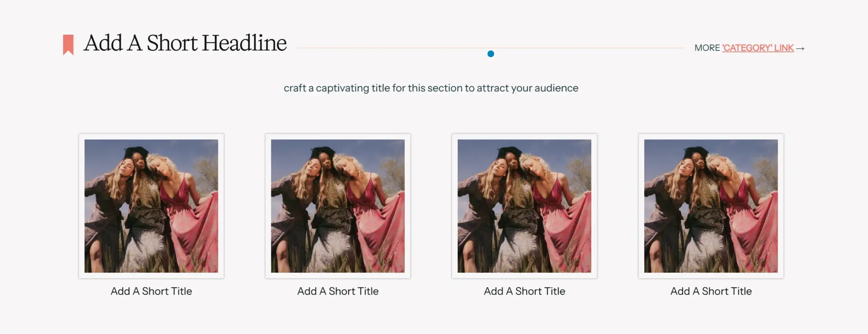Click the MORE label before category link
The height and width of the screenshot is (334, 868).
(x=707, y=48)
